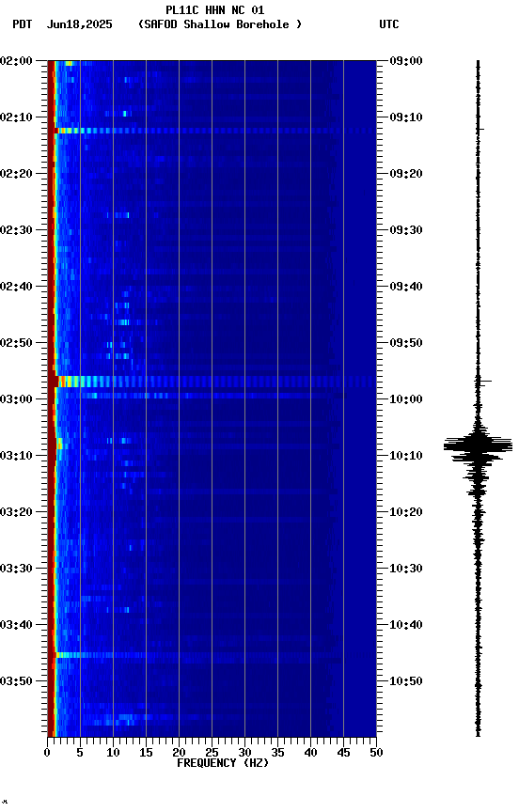Click the 09:40 UTC time label
Screen dimensions: 519x812
click(406, 287)
